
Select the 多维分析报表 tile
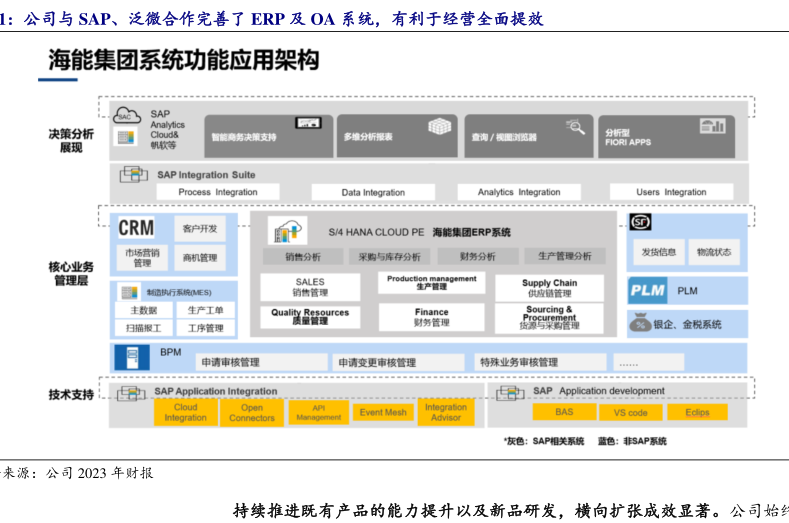tap(397, 136)
